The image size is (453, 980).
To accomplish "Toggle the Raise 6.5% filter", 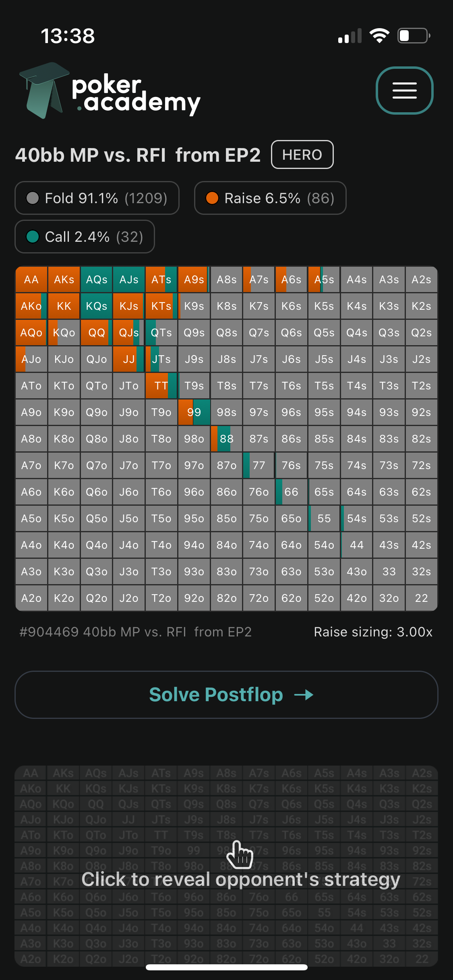I will tap(270, 198).
